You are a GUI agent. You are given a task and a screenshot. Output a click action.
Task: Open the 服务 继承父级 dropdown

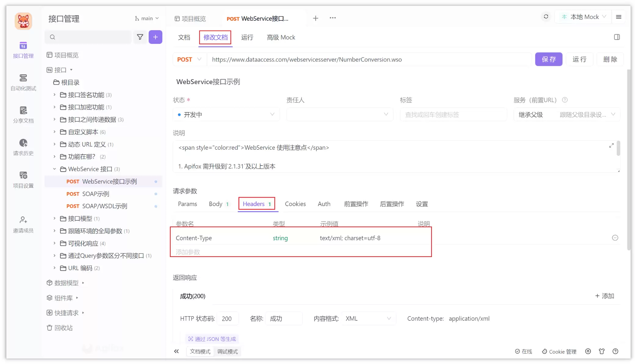click(x=567, y=115)
